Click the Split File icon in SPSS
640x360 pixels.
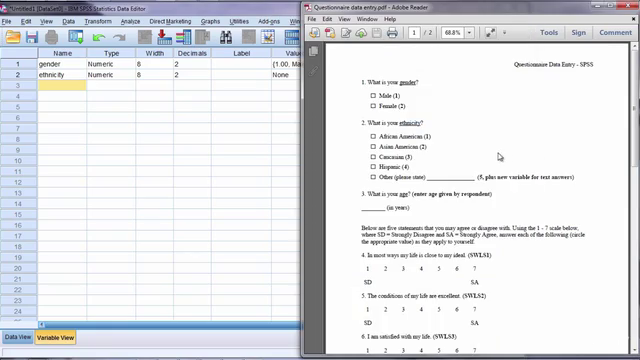(x=292, y=37)
